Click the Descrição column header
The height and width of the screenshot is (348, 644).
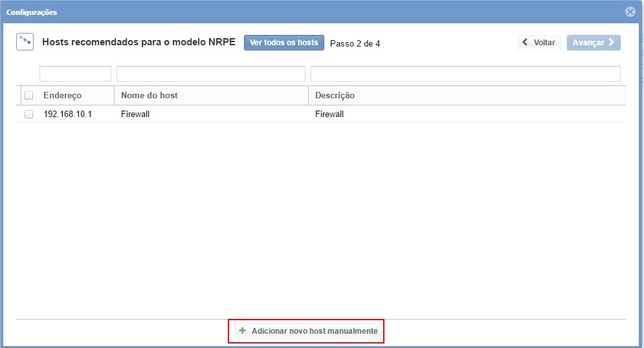point(335,96)
